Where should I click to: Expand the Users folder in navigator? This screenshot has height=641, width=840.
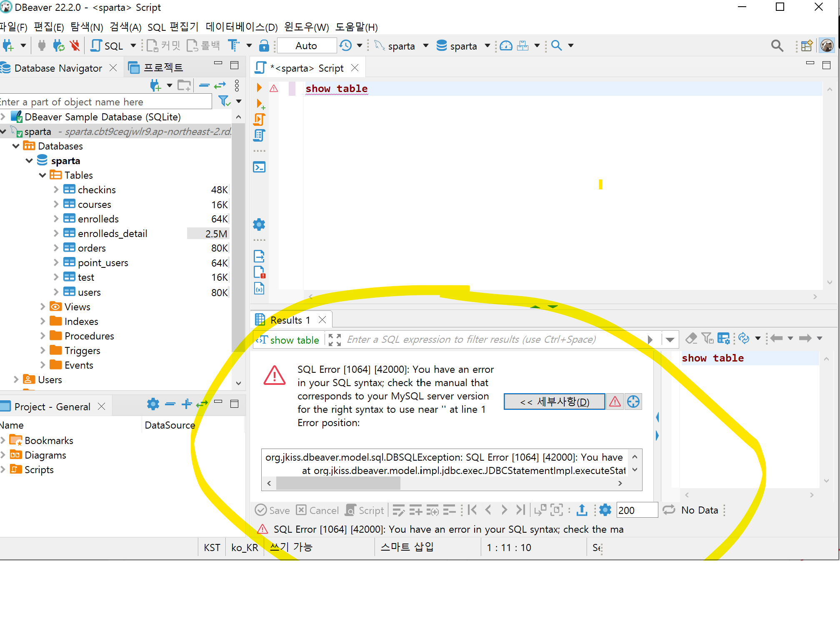(x=16, y=380)
